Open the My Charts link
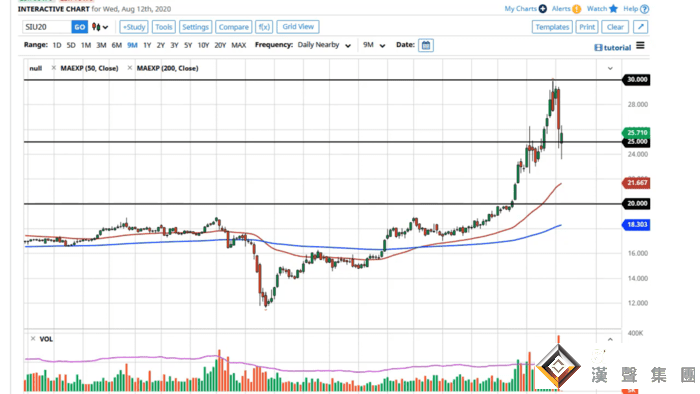 tap(521, 8)
